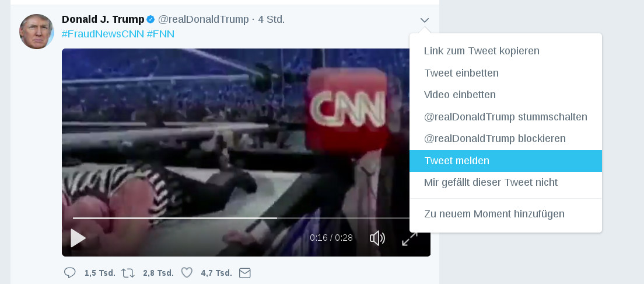Screen dimensions: 644x284
Task: Retweet this tweet via the retweet icon
Action: 128,273
